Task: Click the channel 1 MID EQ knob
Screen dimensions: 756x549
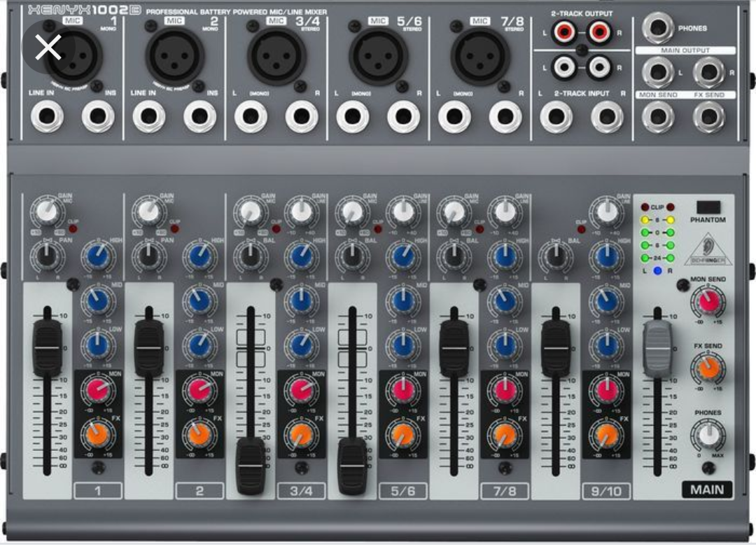Action: pyautogui.click(x=98, y=300)
